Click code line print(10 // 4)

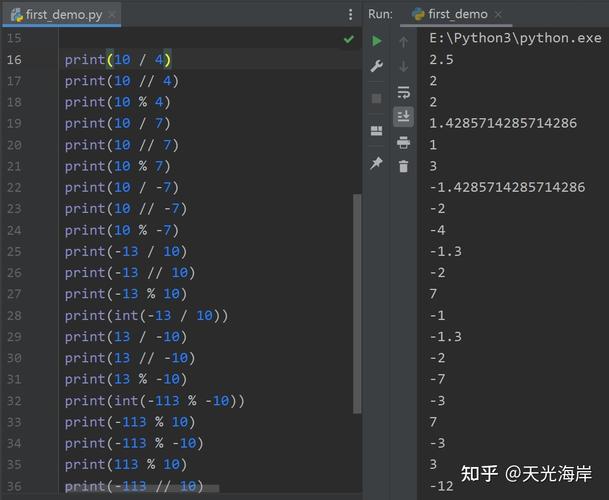(x=122, y=81)
